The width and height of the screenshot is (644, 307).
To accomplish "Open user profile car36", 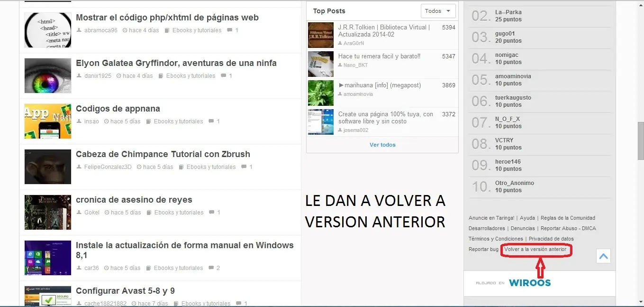I will [91, 268].
